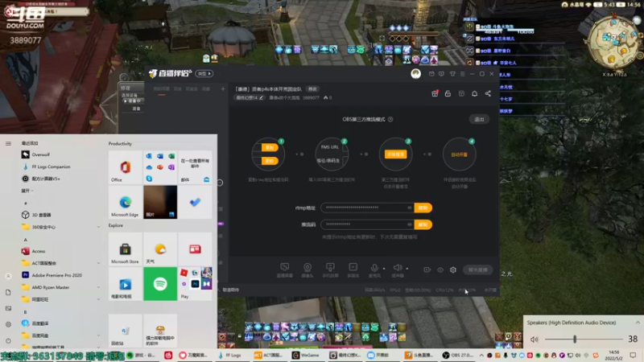644x362 pixels.
Task: Open the help icon beside OBS mode title
Action: click(x=390, y=119)
